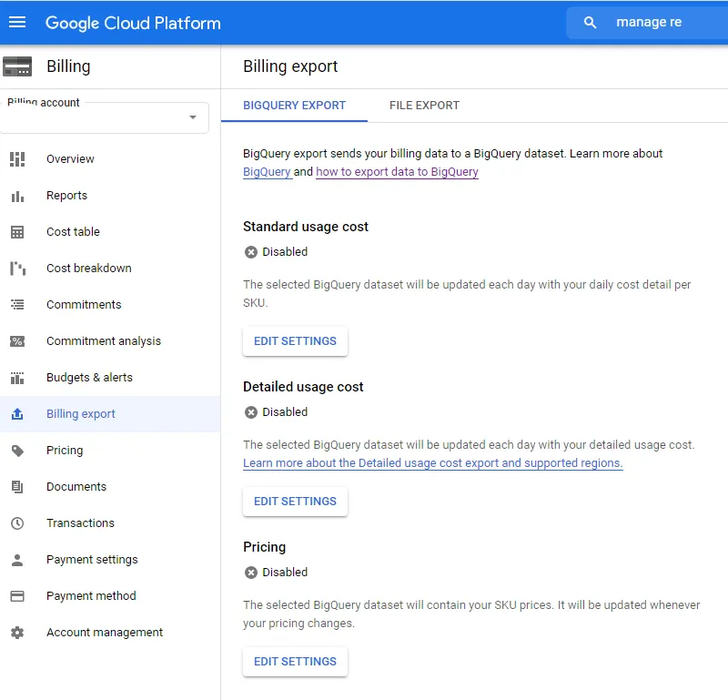
Task: Edit settings for Standard usage cost
Action: (295, 341)
